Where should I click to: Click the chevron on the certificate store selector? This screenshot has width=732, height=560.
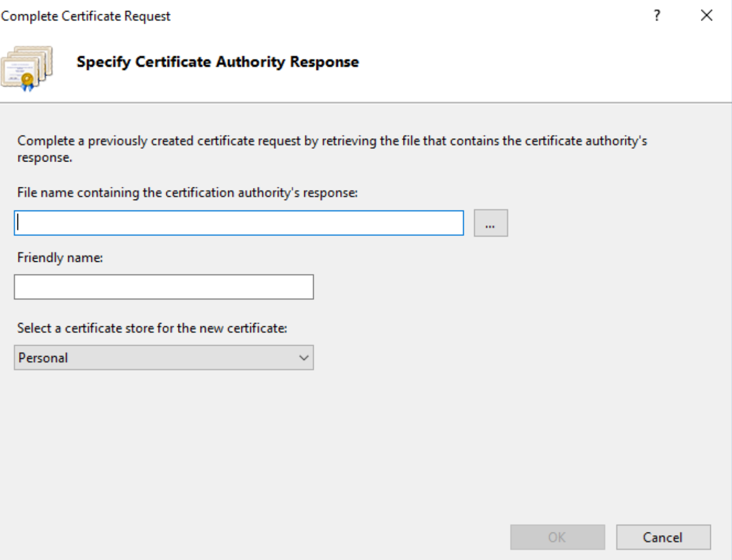tap(303, 357)
